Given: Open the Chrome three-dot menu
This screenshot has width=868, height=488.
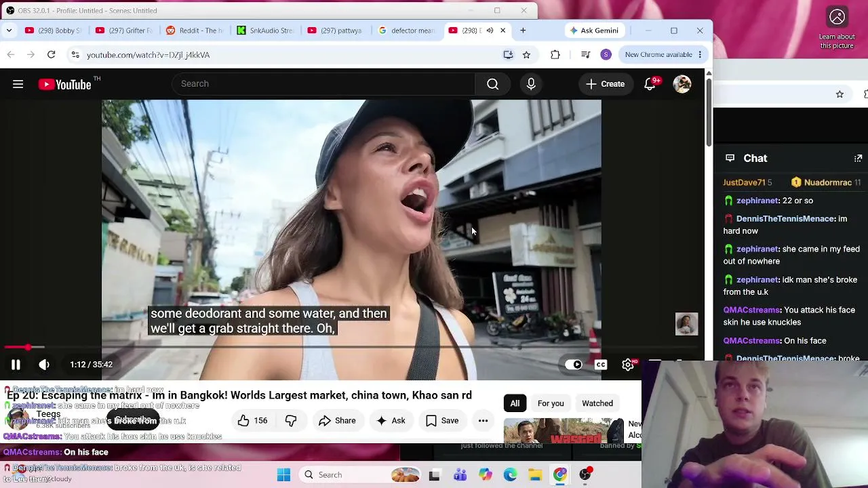Looking at the screenshot, I should (700, 55).
